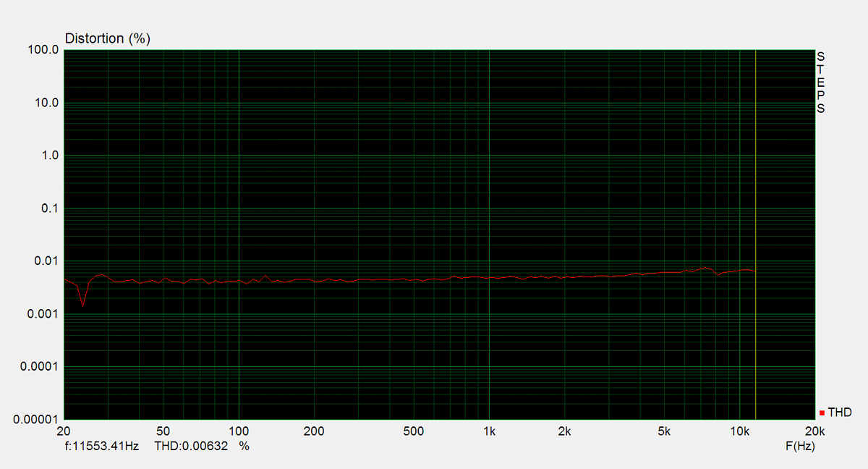Click the vertical STEPS label
The image size is (868, 469).
point(820,83)
